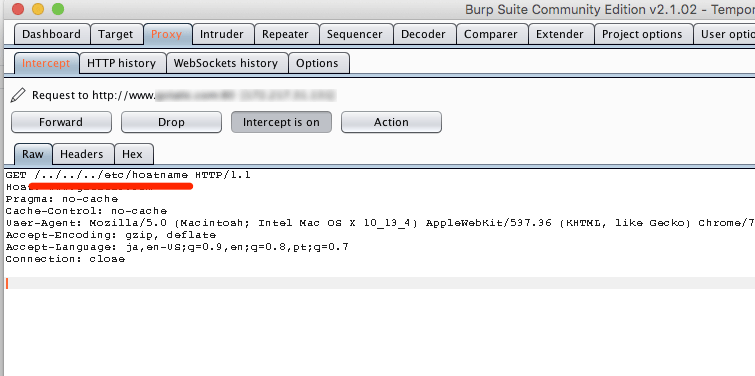Maximize window using green traffic-light button

pos(58,9)
